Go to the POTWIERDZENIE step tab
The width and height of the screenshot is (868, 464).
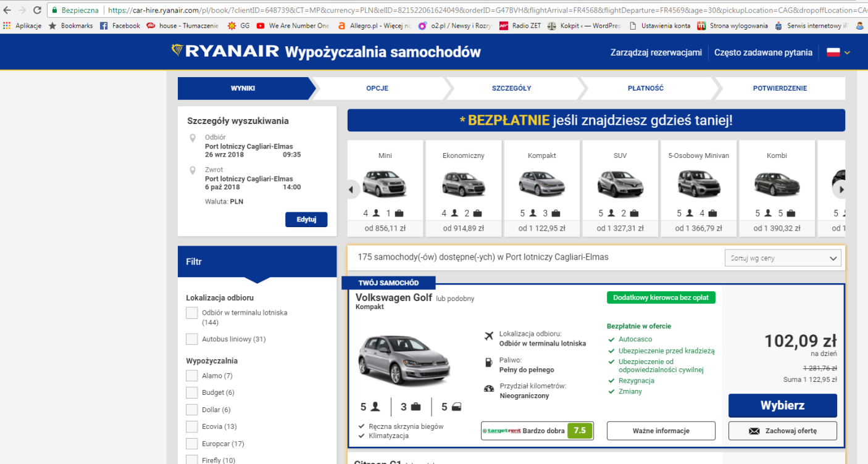[780, 88]
